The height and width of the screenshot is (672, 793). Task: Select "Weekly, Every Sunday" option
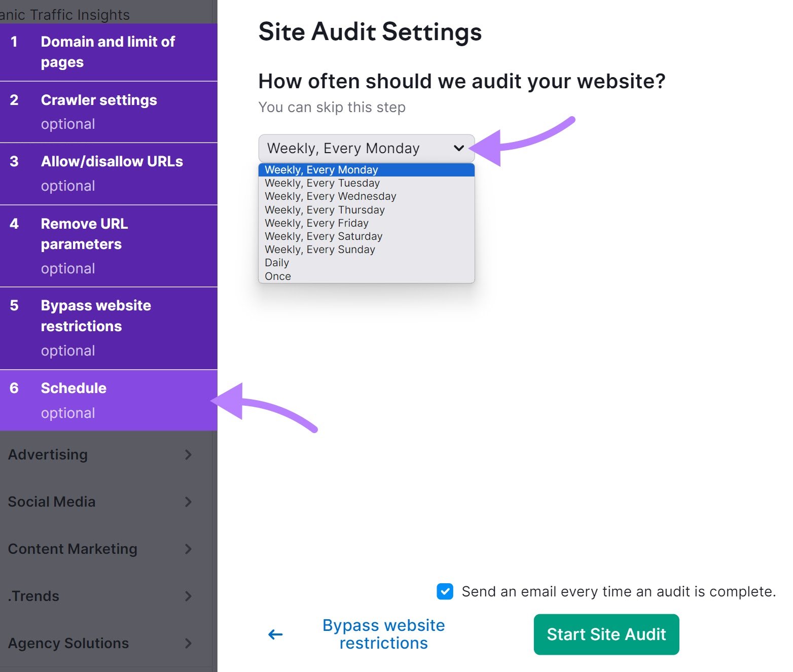(320, 249)
